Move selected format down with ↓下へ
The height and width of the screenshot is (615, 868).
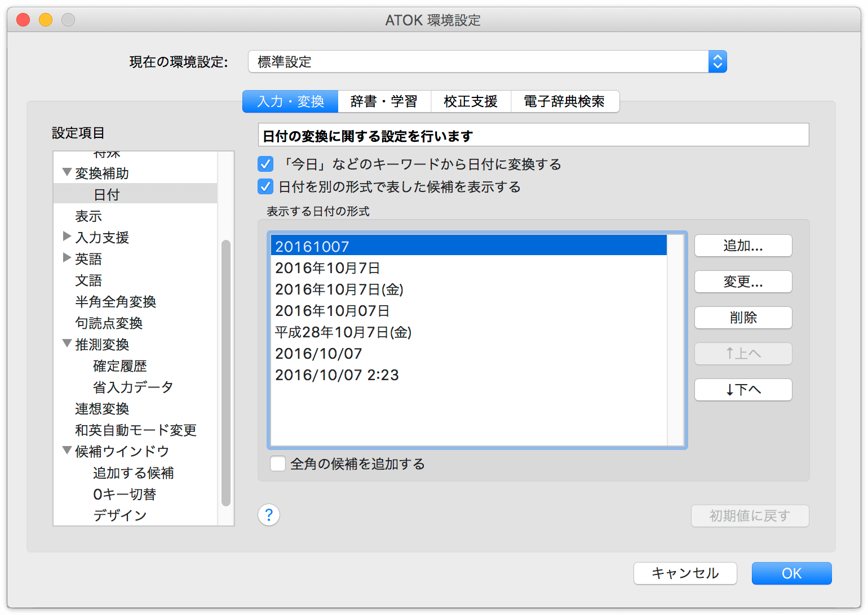743,390
